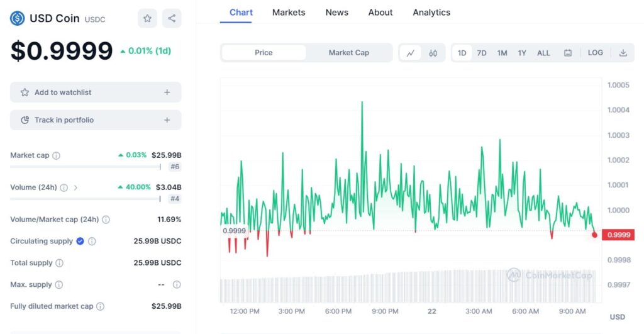Image resolution: width=644 pixels, height=334 pixels.
Task: Click the $0.9999 price heading
Action: pos(62,51)
